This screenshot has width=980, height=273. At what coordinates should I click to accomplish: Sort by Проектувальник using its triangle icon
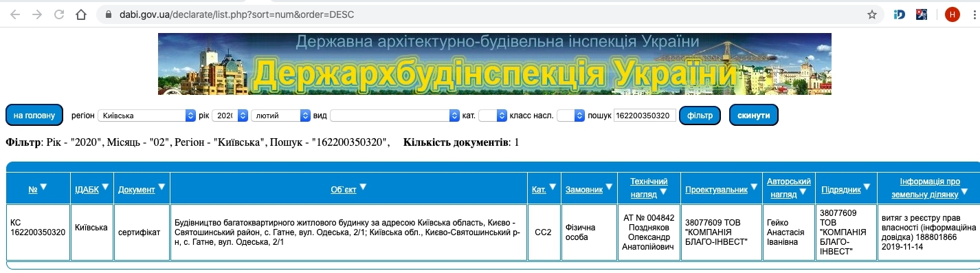754,187
